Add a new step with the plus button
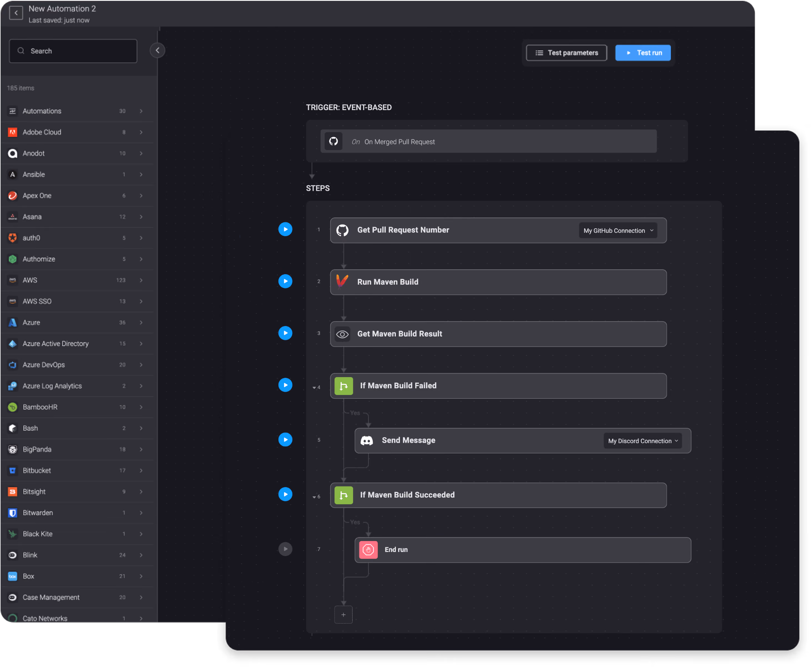The width and height of the screenshot is (812, 667). coord(344,615)
